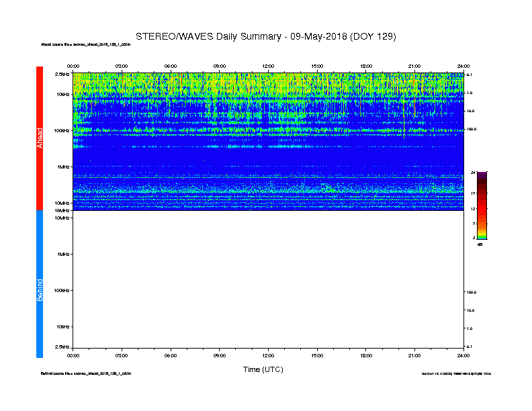Click the 100kHz label of Behind plot

[x=62, y=291]
